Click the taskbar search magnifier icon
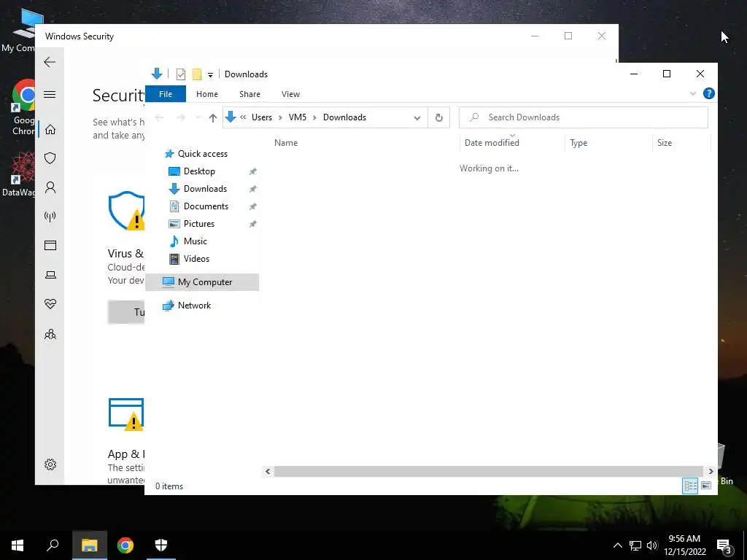The width and height of the screenshot is (747, 560). tap(53, 545)
